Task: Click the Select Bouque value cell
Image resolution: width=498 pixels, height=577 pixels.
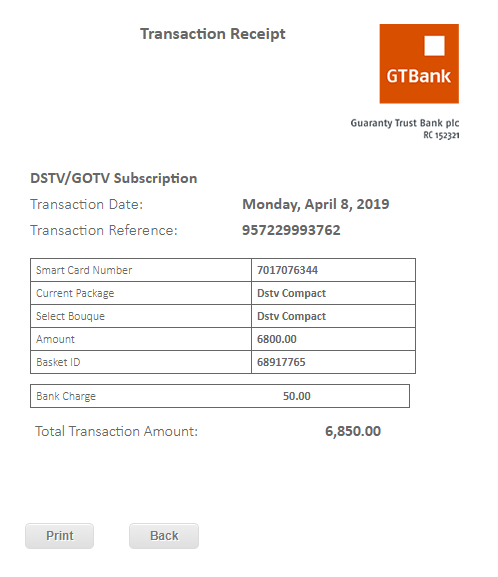Action: (x=333, y=316)
